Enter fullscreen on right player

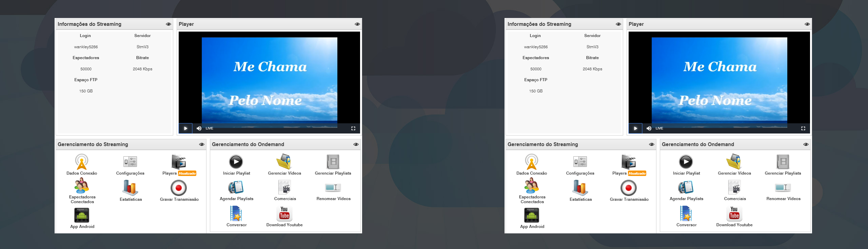803,128
